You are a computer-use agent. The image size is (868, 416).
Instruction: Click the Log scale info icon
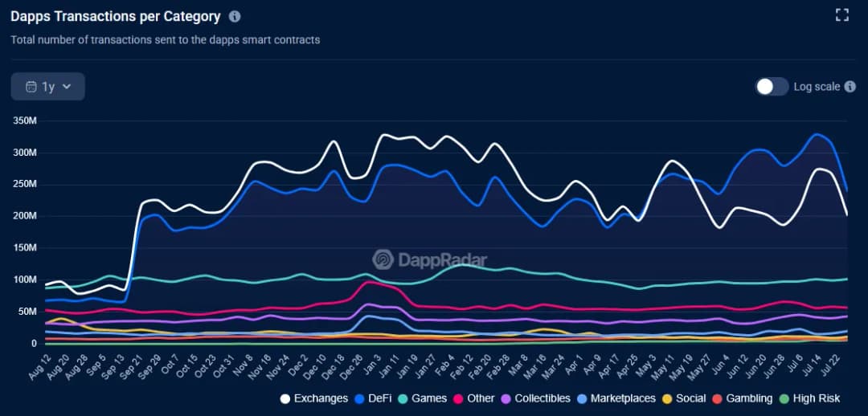850,87
